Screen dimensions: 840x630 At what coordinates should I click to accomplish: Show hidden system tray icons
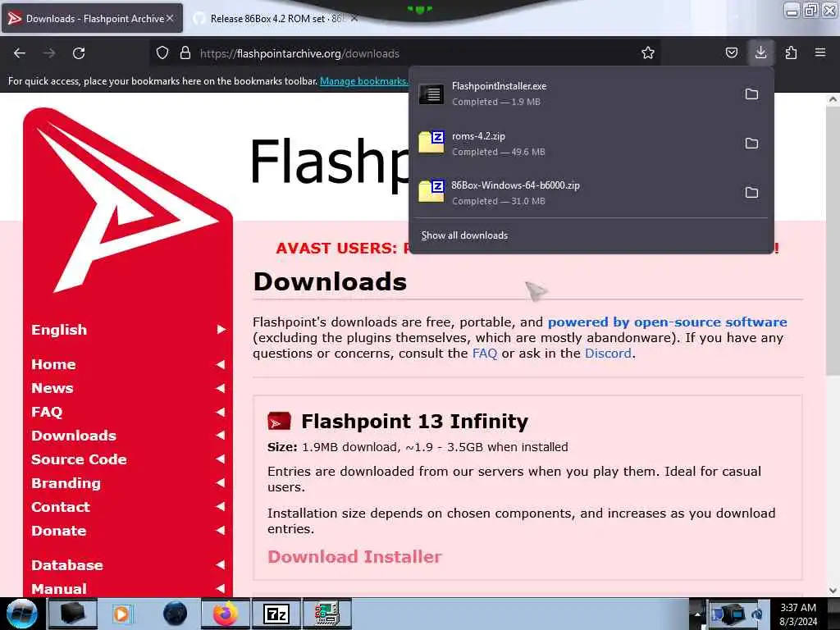pos(697,614)
